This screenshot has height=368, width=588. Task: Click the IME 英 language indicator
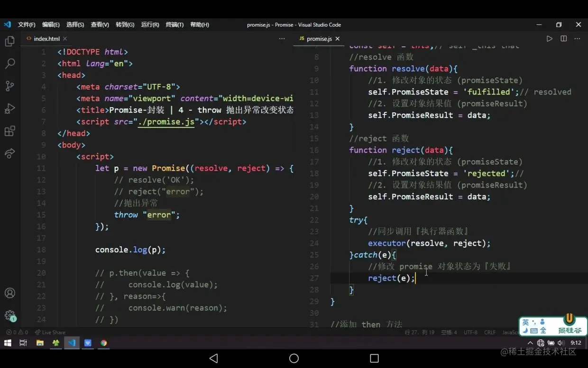tap(525, 322)
